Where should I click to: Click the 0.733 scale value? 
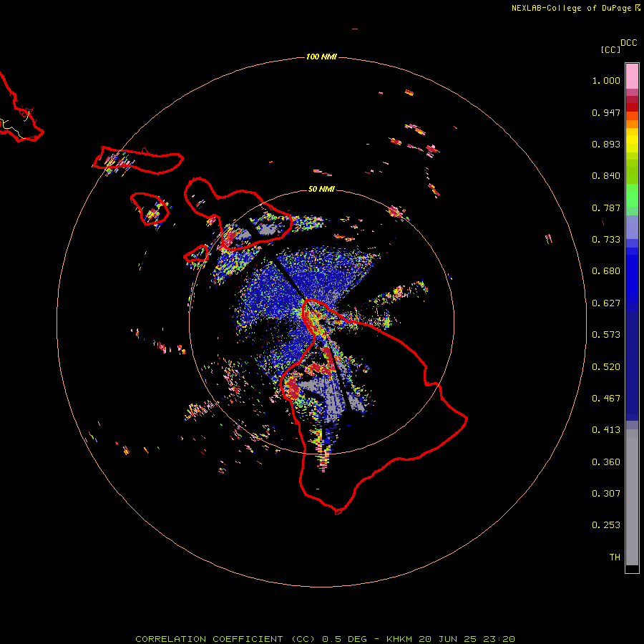(x=606, y=240)
